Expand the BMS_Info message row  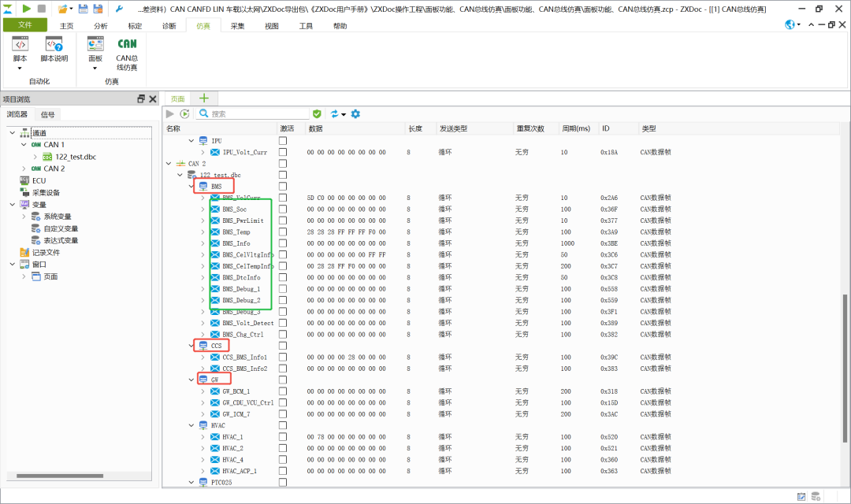click(203, 243)
